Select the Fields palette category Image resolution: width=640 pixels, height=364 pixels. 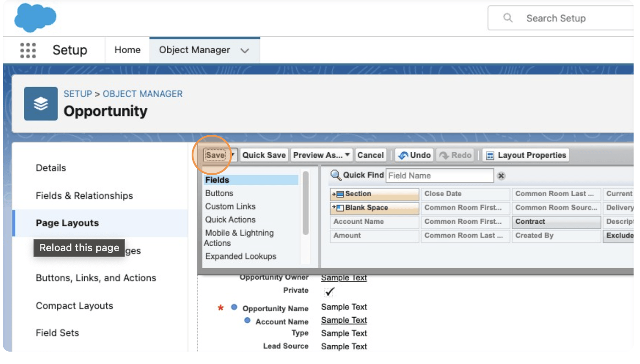pos(251,180)
